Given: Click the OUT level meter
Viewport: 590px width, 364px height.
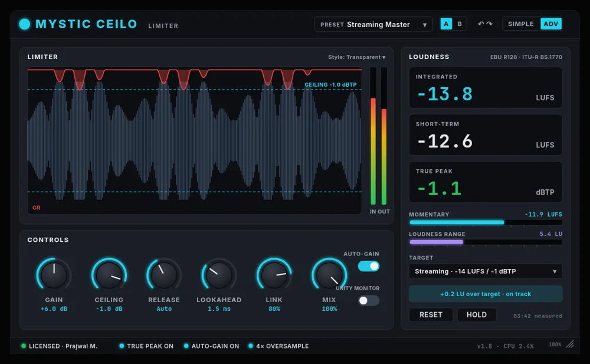Looking at the screenshot, I should [x=384, y=136].
